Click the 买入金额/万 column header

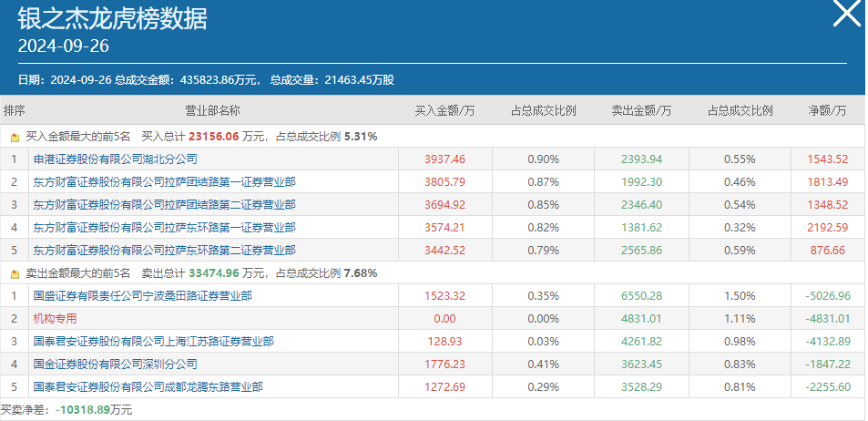pyautogui.click(x=445, y=111)
